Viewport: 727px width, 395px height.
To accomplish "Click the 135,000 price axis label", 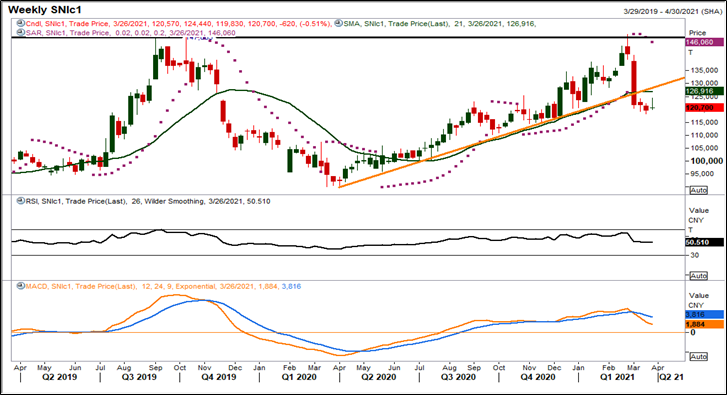I will pyautogui.click(x=705, y=70).
